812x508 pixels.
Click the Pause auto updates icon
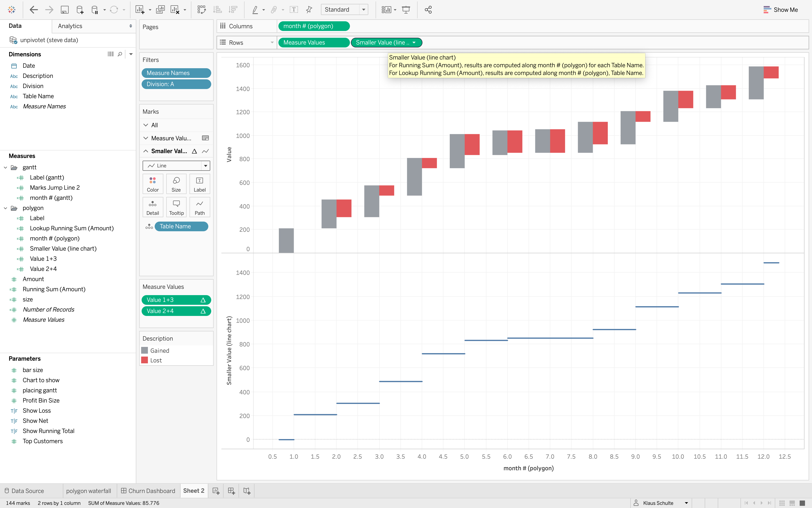point(95,10)
